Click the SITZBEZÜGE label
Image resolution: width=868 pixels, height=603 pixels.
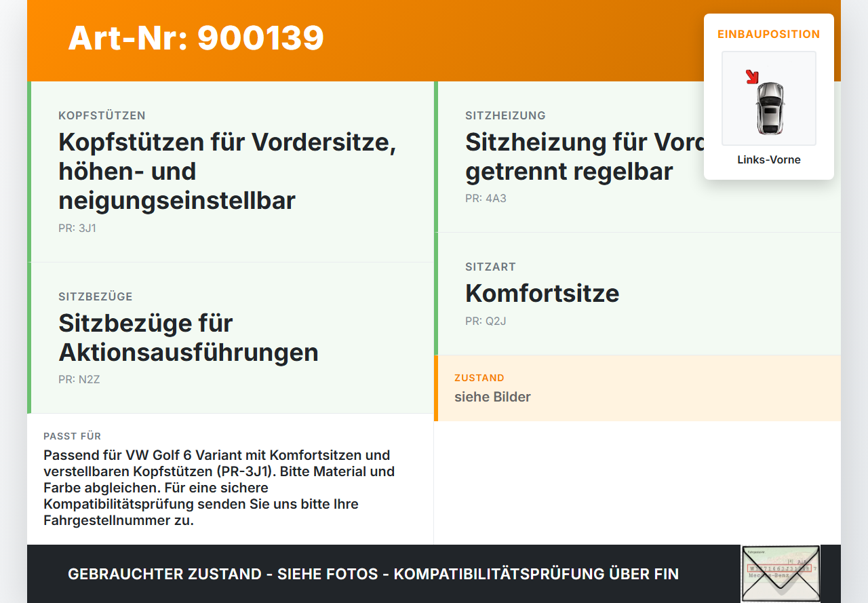coord(96,297)
